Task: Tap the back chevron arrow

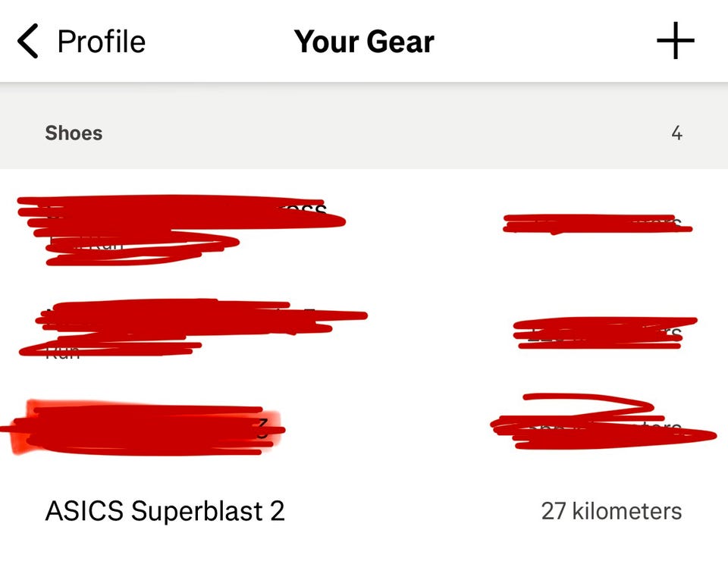Action: (x=28, y=41)
